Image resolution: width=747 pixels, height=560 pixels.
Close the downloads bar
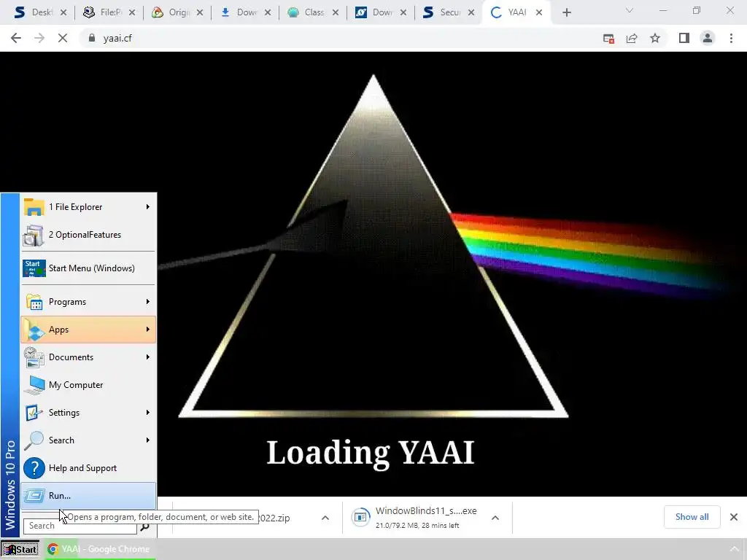pyautogui.click(x=734, y=517)
